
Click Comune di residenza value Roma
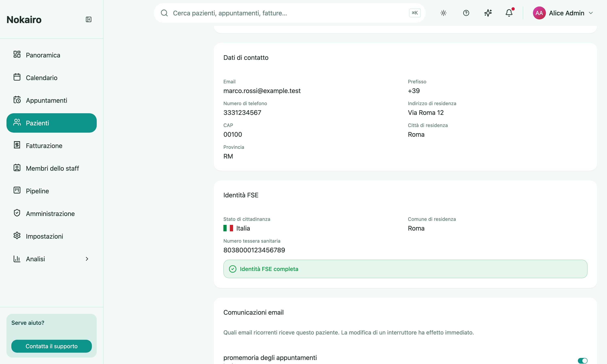(x=416, y=228)
